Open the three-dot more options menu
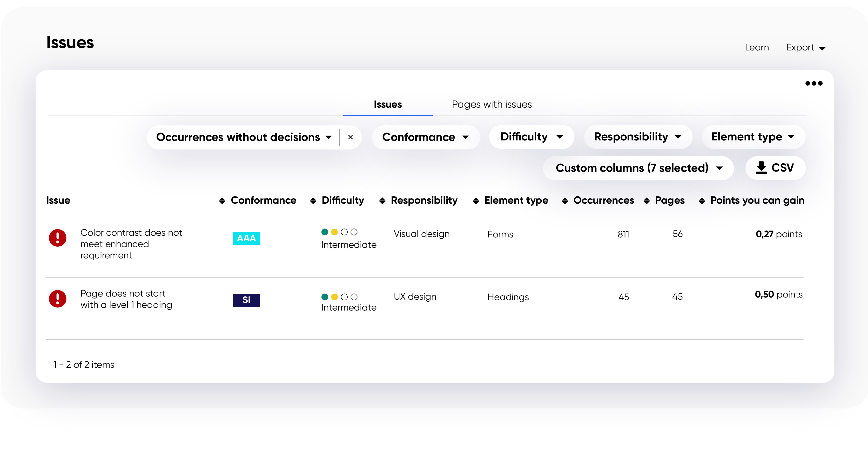This screenshot has height=450, width=868. click(x=814, y=83)
